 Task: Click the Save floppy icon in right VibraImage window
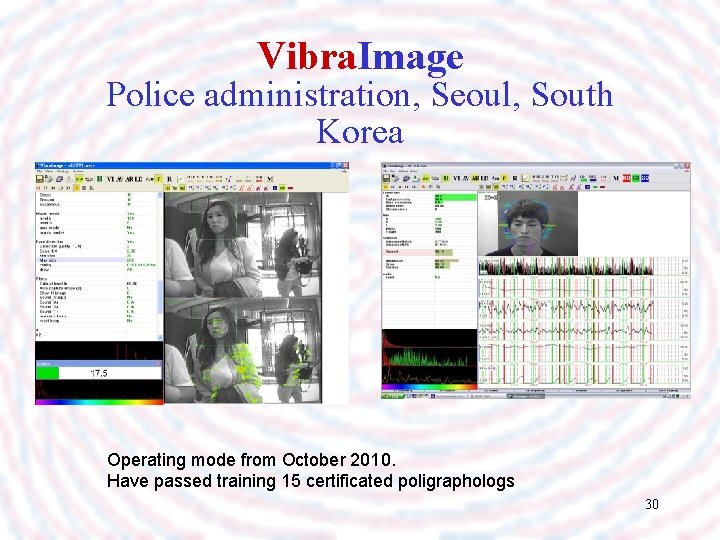[386, 178]
